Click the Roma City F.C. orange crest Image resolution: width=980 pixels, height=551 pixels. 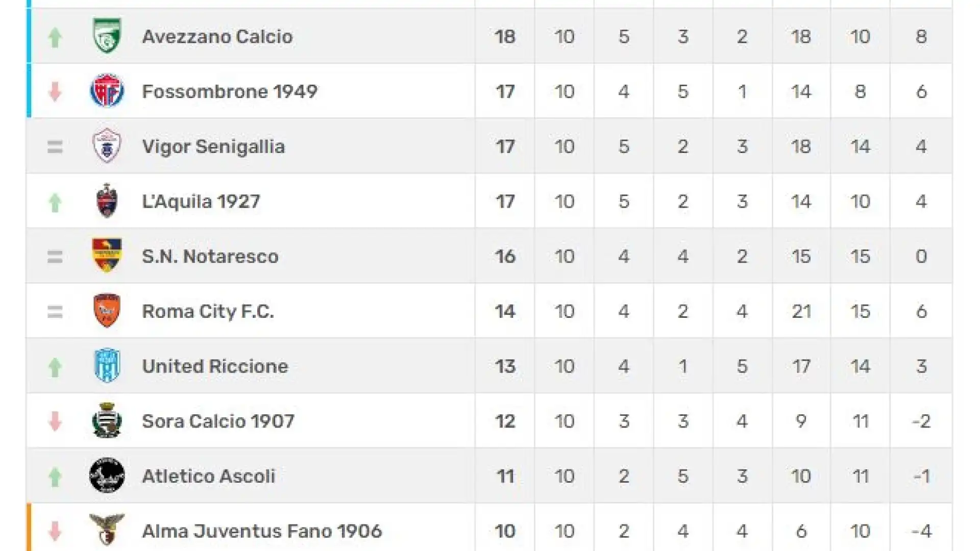click(x=107, y=311)
